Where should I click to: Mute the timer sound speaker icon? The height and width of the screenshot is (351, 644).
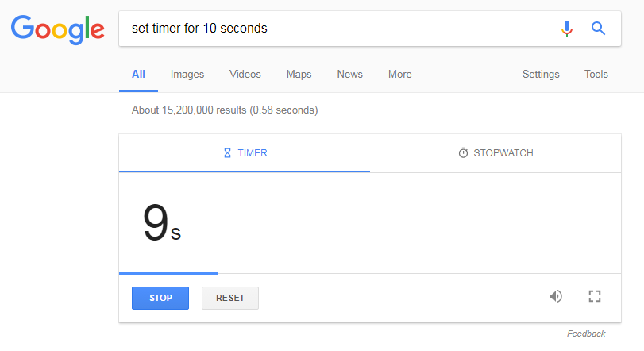(x=556, y=296)
